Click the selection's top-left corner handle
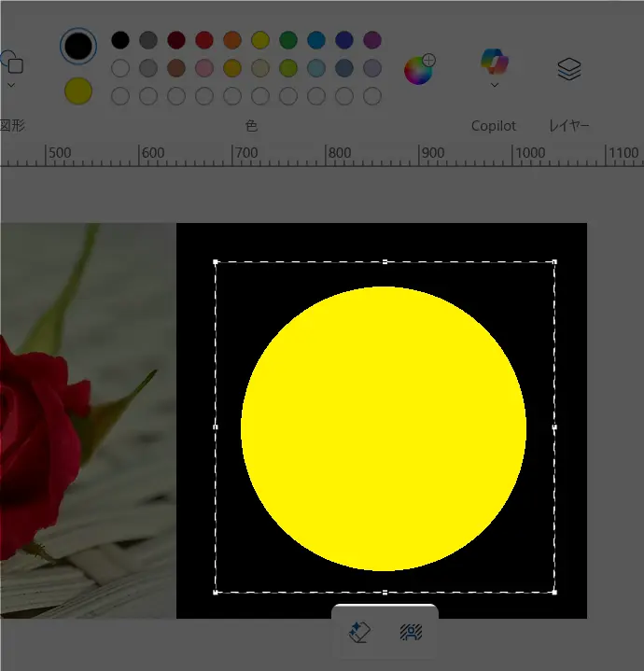The width and height of the screenshot is (644, 671). 216,262
